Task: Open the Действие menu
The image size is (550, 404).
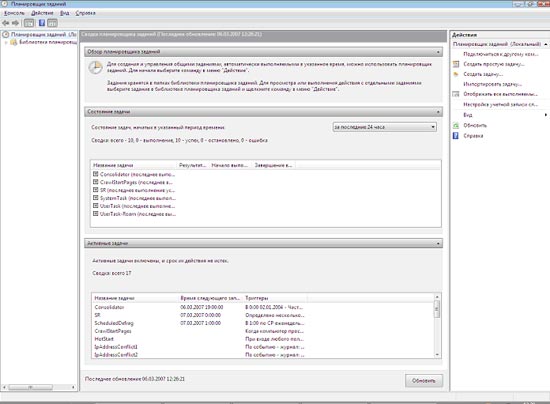Action: coord(42,13)
